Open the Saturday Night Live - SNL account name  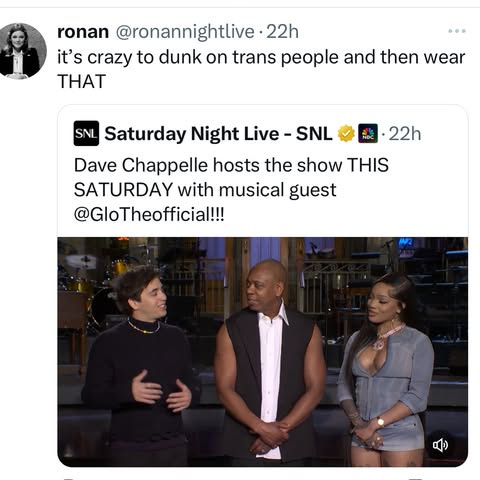point(218,134)
